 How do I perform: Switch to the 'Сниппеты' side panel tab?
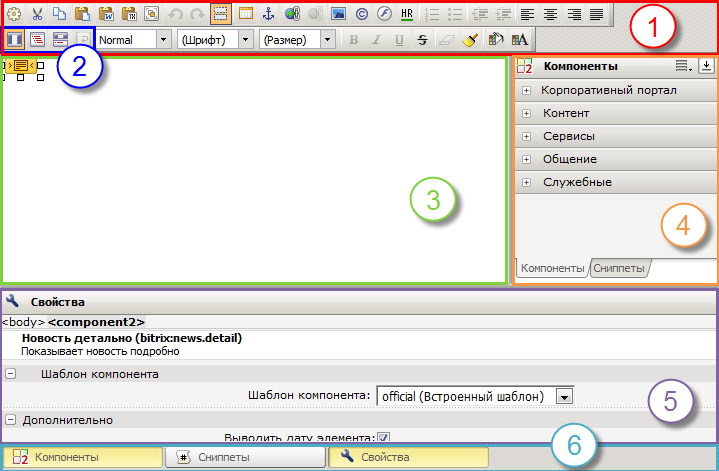coord(618,268)
